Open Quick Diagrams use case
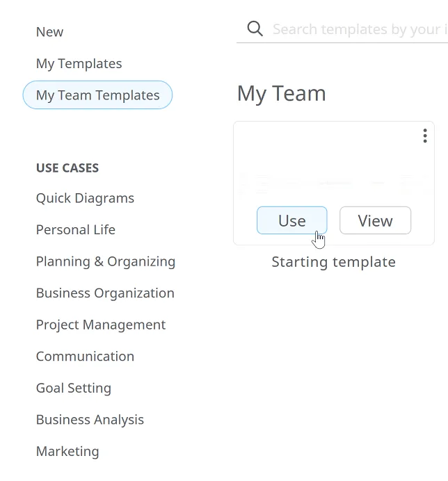This screenshot has height=481, width=448. pyautogui.click(x=85, y=198)
